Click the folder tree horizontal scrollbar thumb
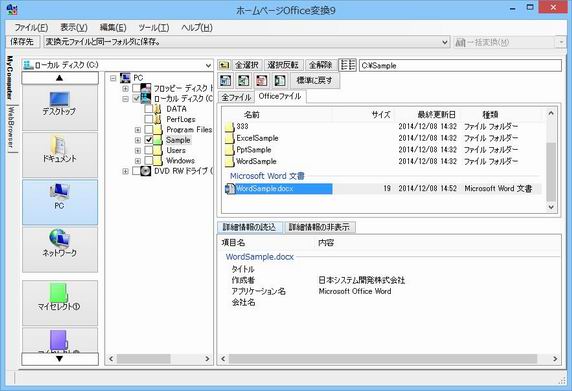Viewport: 572px width, 391px height. tap(143, 359)
